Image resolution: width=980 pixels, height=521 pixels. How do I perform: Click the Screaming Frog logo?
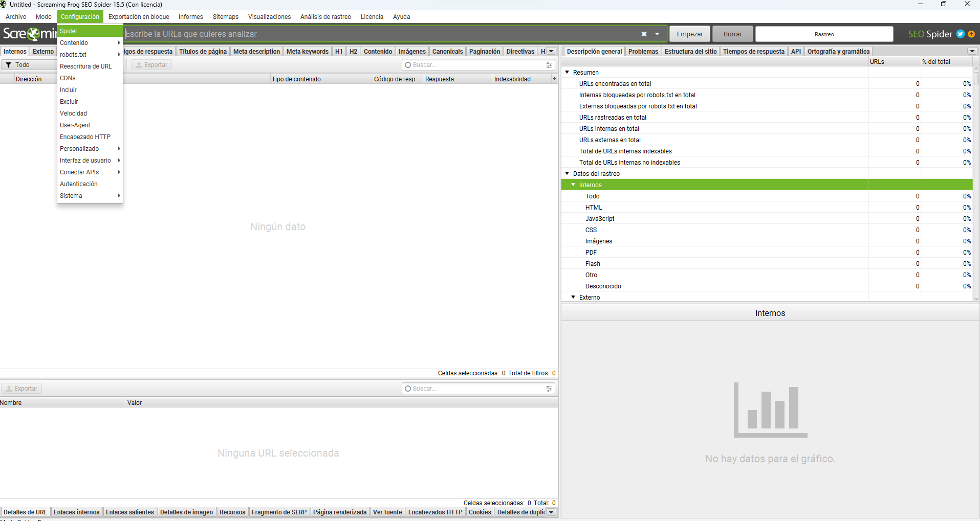coord(29,34)
